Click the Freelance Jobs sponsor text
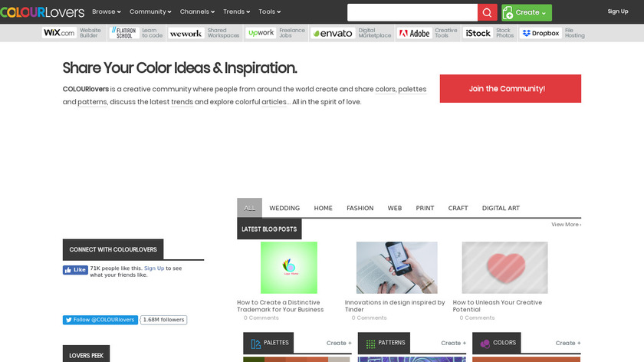 (292, 33)
